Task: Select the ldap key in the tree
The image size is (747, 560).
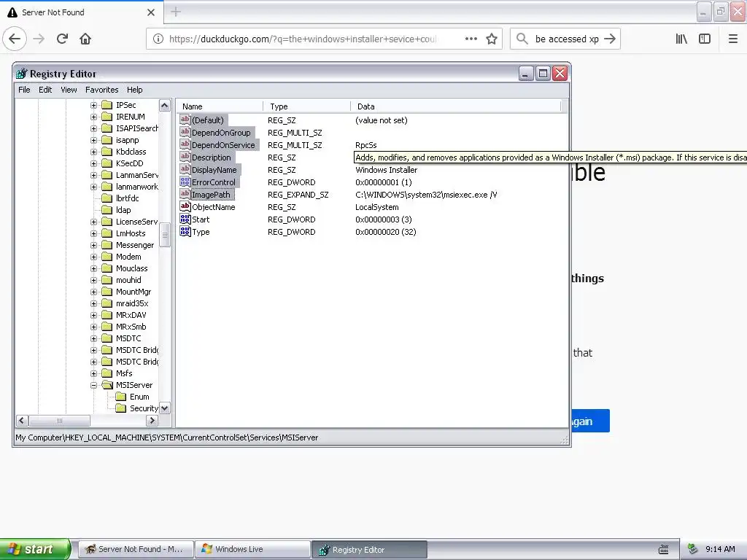Action: pos(123,210)
